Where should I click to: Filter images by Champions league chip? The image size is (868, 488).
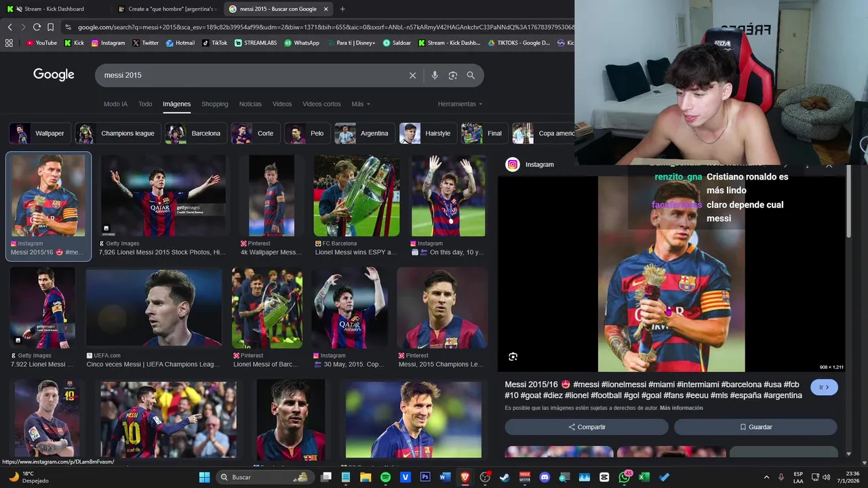(117, 134)
